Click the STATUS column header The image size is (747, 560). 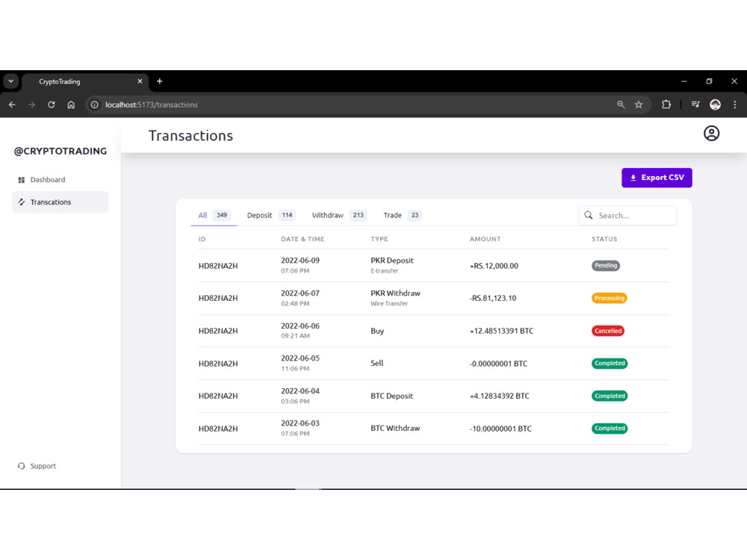(x=604, y=239)
